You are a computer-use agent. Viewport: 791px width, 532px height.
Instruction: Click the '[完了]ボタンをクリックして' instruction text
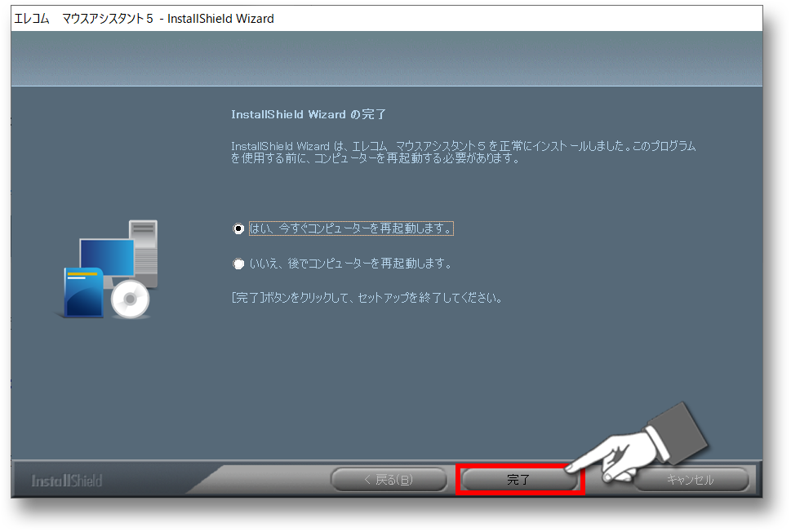pyautogui.click(x=367, y=298)
